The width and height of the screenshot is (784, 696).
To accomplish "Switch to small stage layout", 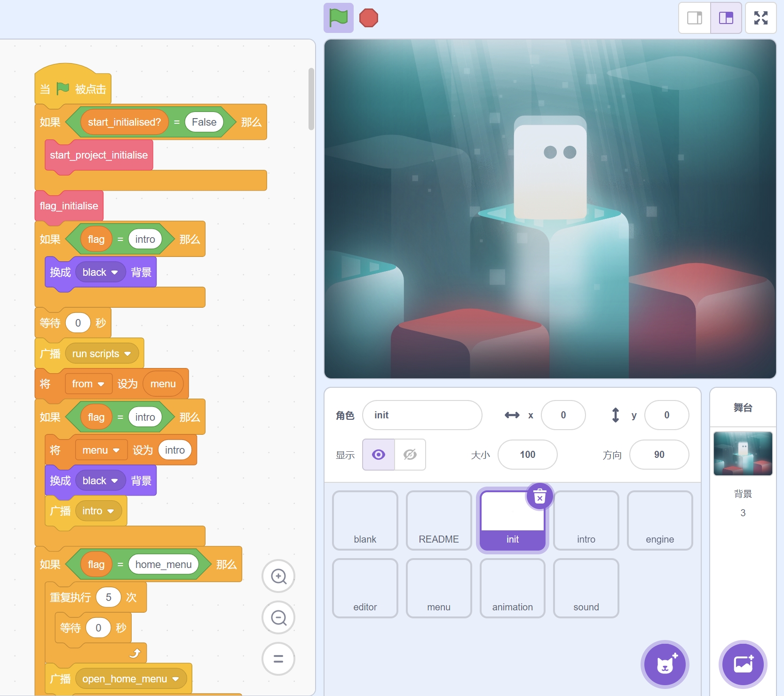I will (x=694, y=18).
